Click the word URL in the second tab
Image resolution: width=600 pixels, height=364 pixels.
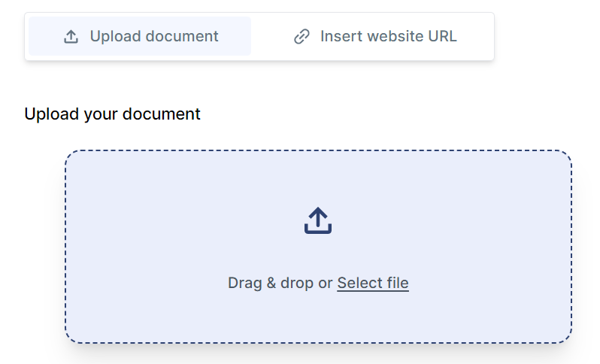point(442,36)
